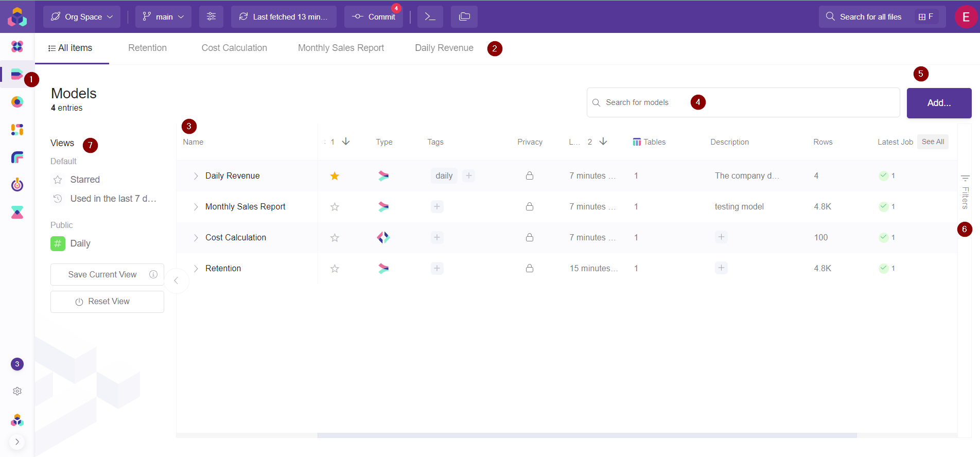
Task: Open the main branch dropdown
Action: 163,16
